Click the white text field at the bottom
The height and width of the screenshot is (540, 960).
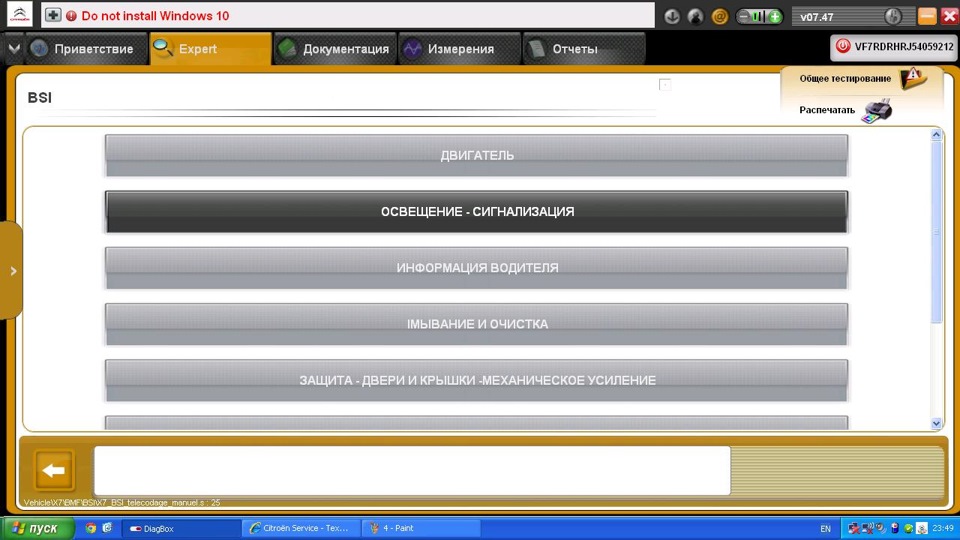(412, 470)
